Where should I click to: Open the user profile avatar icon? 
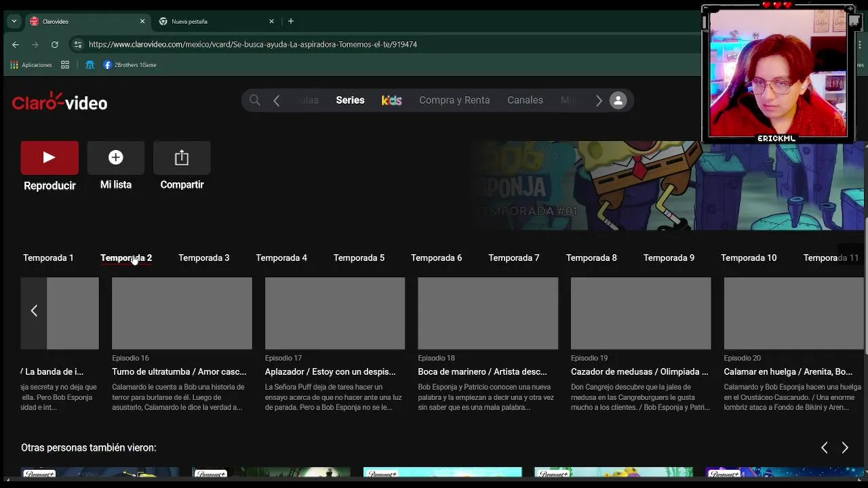coord(618,100)
